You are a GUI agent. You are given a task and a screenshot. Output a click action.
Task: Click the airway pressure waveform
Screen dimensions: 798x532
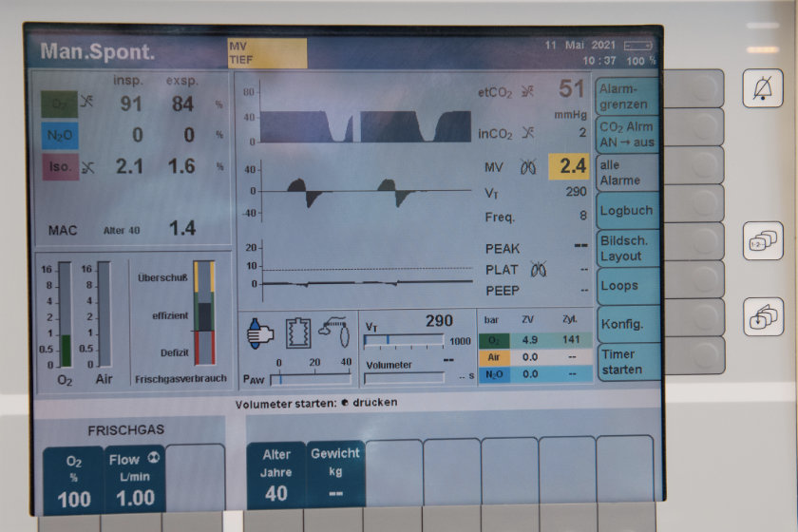367,282
